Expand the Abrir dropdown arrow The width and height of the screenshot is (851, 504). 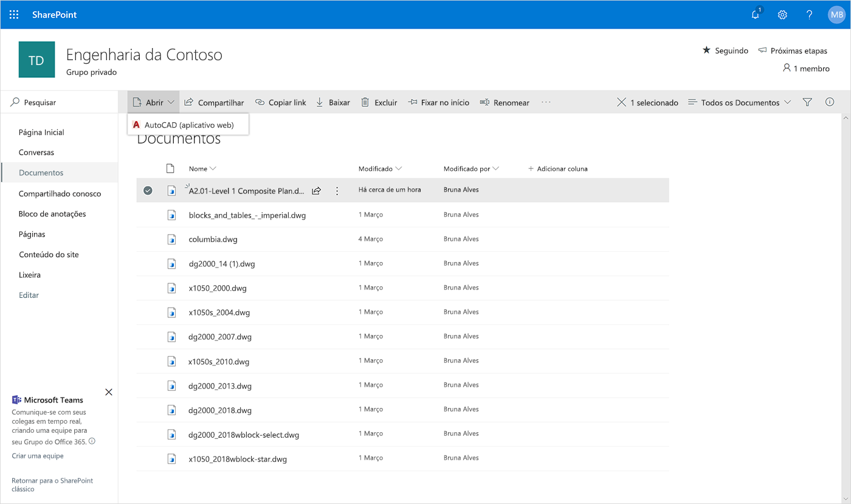(171, 102)
